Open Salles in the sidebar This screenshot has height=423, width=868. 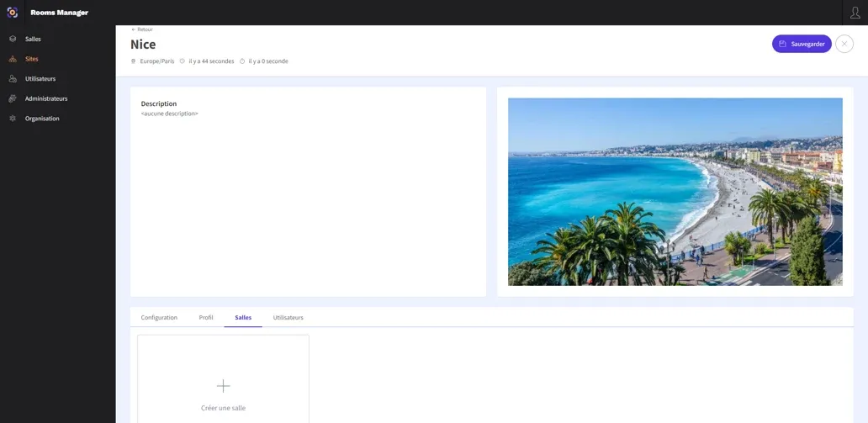click(33, 40)
